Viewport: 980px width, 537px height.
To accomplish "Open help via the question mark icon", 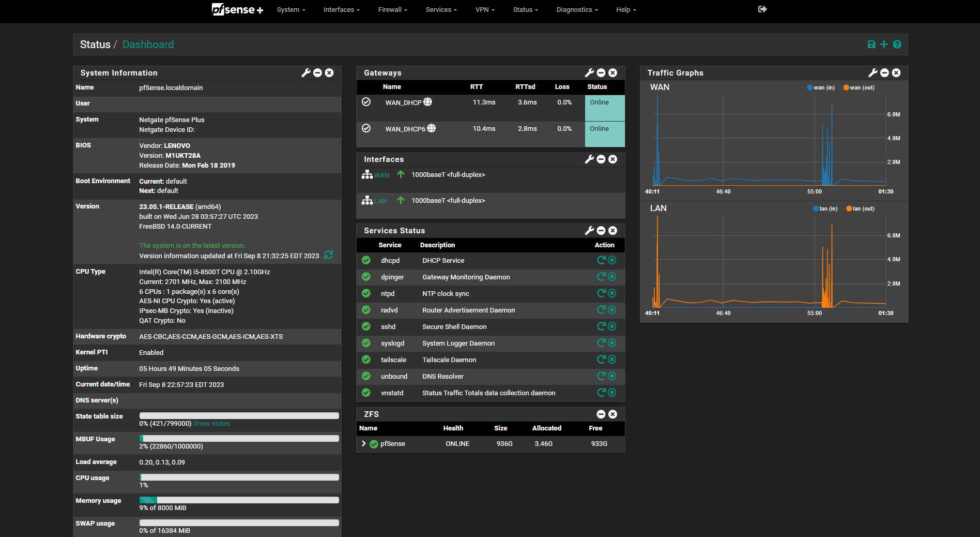I will click(x=897, y=44).
